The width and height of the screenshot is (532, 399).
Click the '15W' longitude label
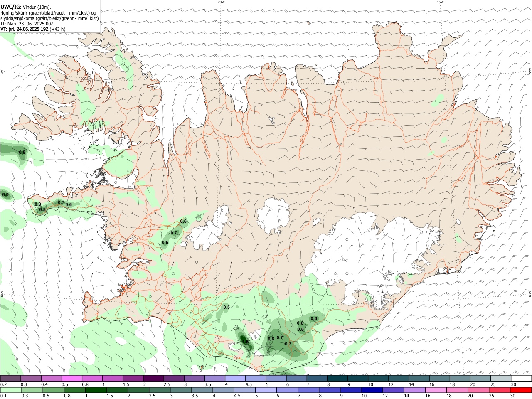point(440,2)
